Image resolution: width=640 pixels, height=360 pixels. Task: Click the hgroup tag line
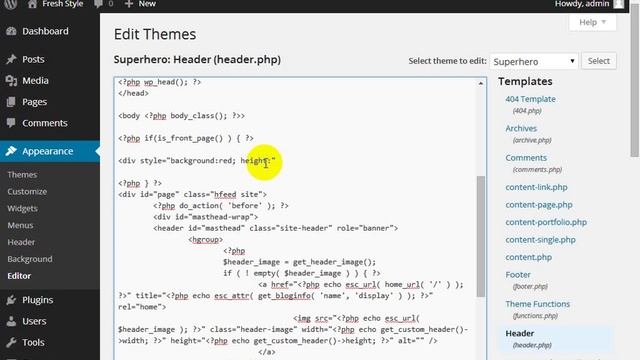pos(206,240)
